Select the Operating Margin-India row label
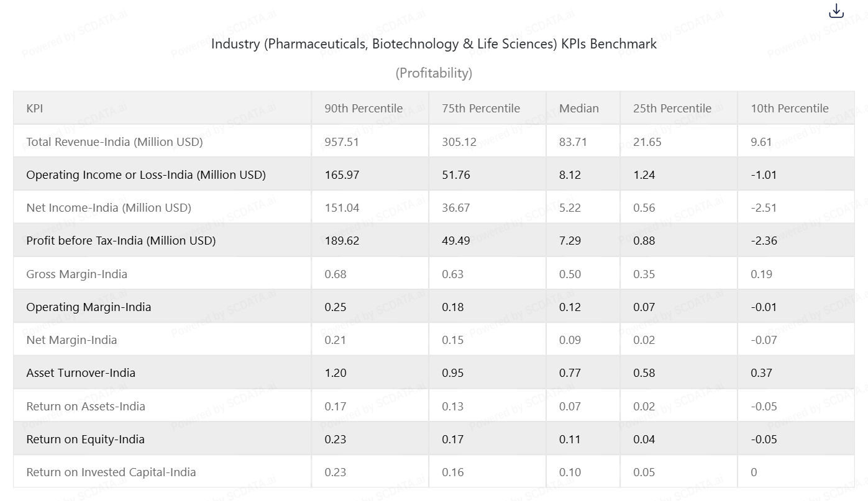The image size is (868, 501). pyautogui.click(x=89, y=307)
